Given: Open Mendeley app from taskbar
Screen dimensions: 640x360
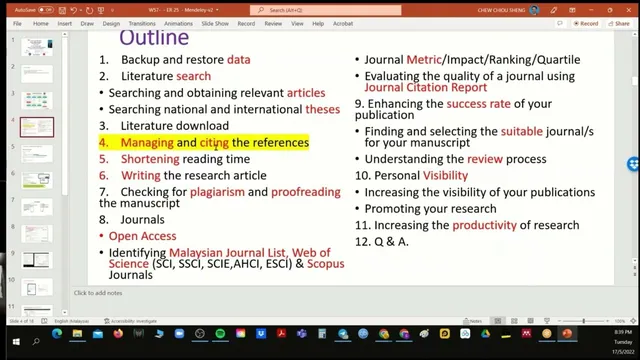Looking at the screenshot, I should pos(526,334).
